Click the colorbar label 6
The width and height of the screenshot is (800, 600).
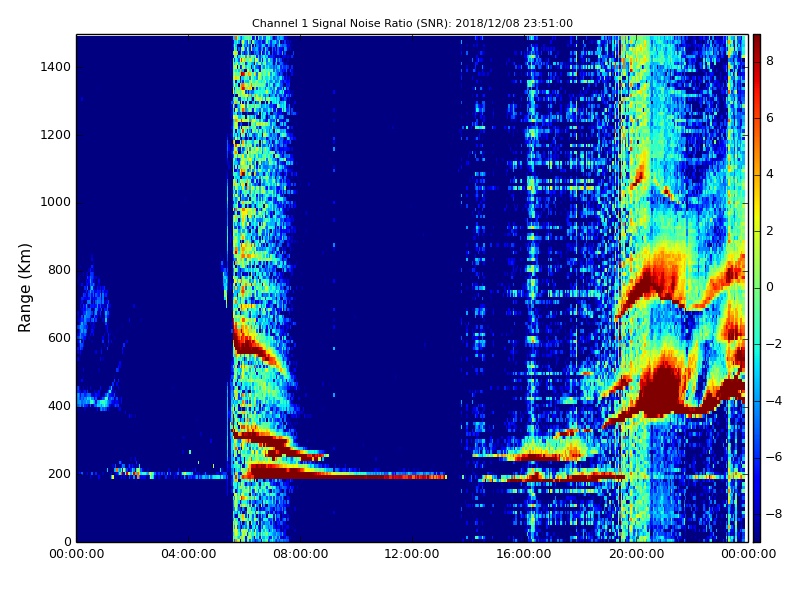pyautogui.click(x=770, y=118)
